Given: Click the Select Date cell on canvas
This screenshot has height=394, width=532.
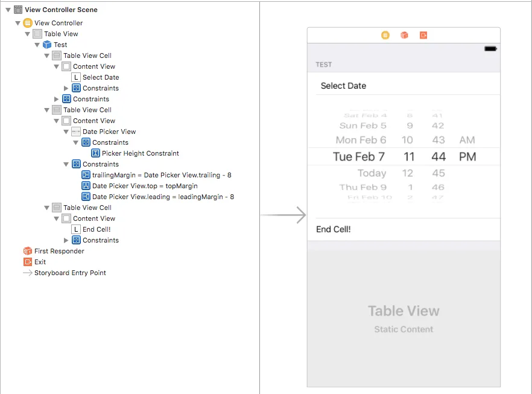Looking at the screenshot, I should click(x=404, y=86).
